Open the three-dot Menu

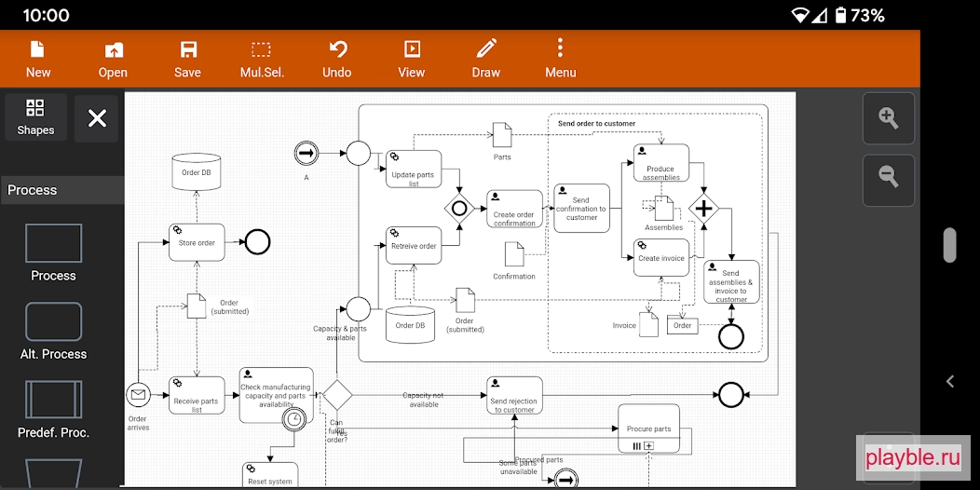click(561, 60)
